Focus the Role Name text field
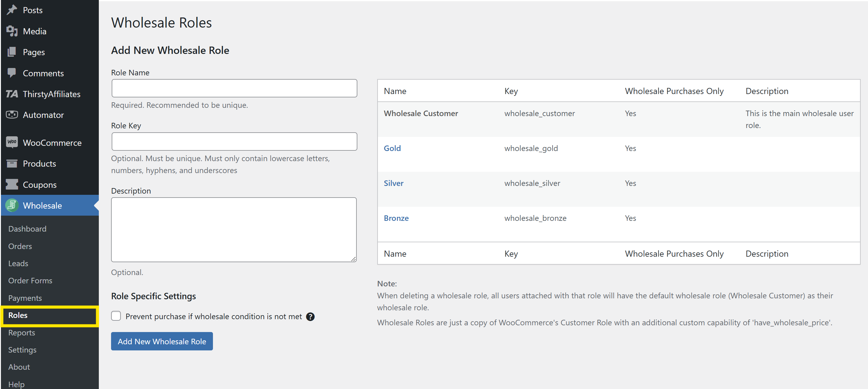 tap(234, 89)
